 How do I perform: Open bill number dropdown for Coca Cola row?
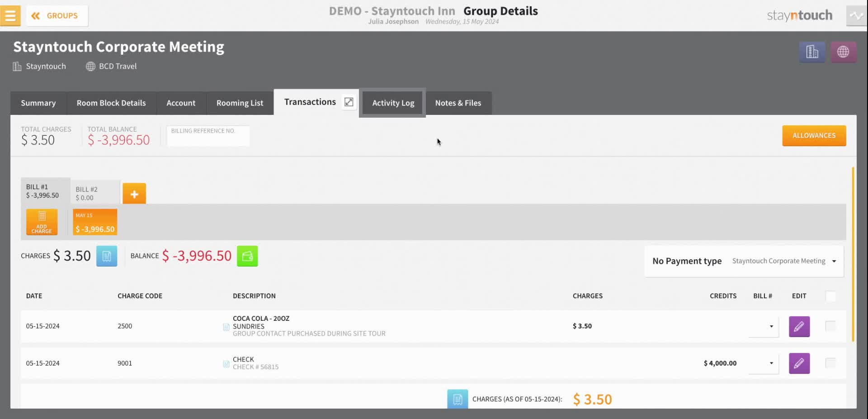pos(764,326)
